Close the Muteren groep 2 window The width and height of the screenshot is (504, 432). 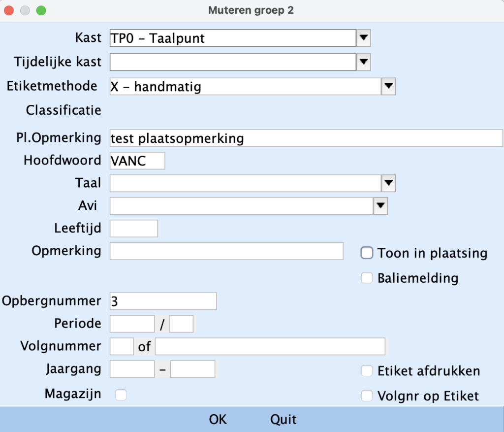click(x=9, y=10)
